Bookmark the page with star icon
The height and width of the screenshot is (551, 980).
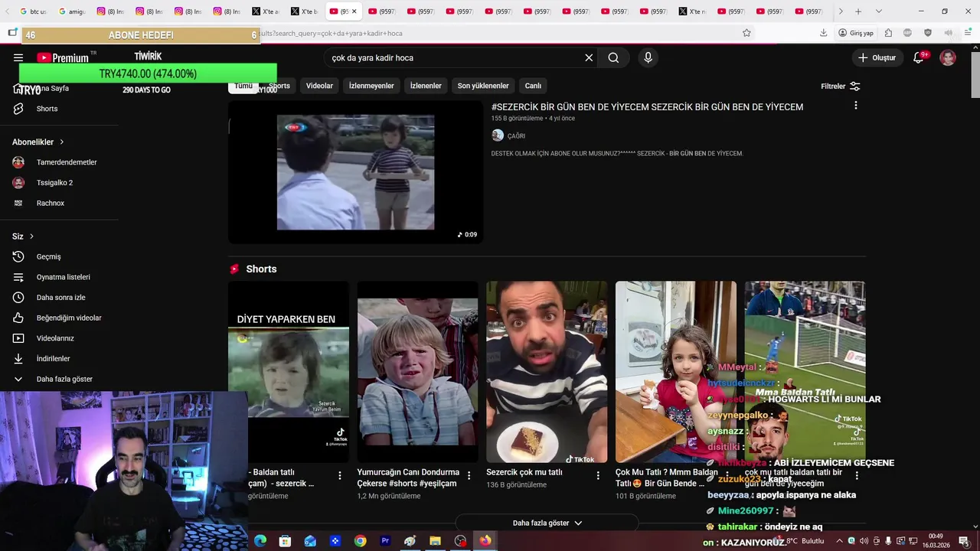pyautogui.click(x=746, y=33)
